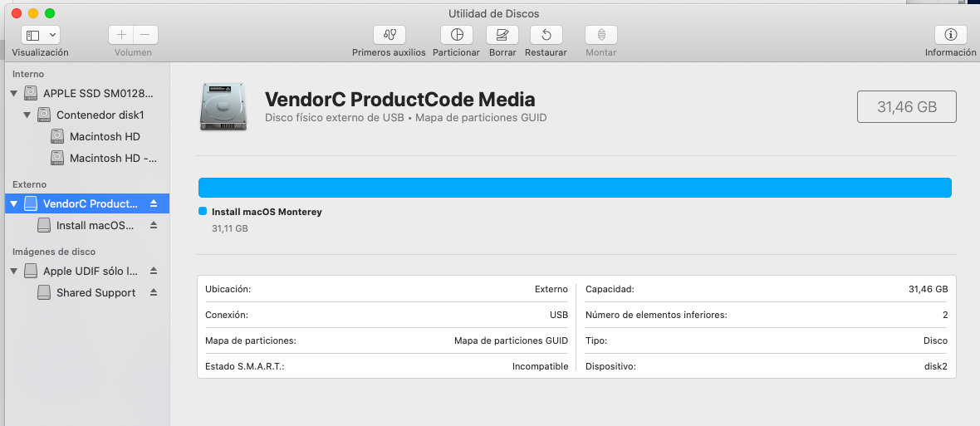
Task: Collapse the Contenedor disk1 container
Action: 27,115
